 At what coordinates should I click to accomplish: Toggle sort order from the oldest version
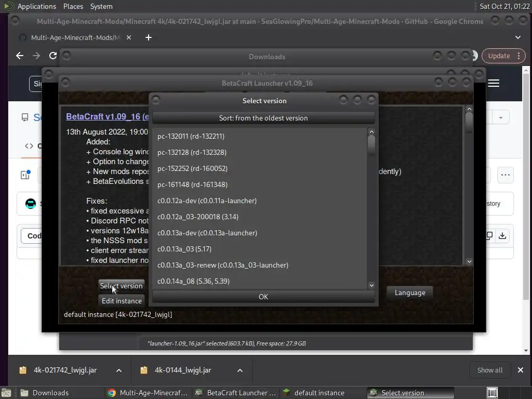(x=263, y=118)
